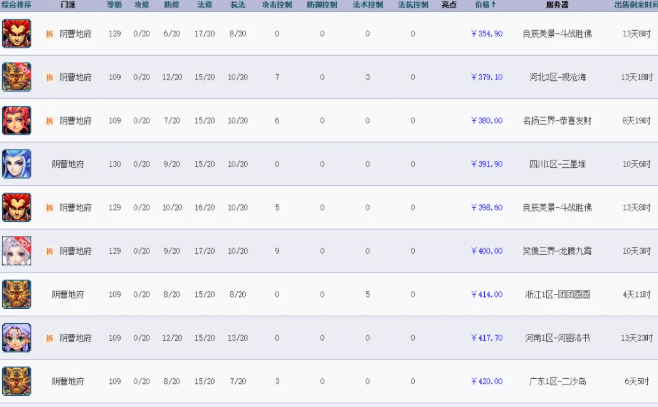Click the 法术控制 column header

pyautogui.click(x=367, y=5)
